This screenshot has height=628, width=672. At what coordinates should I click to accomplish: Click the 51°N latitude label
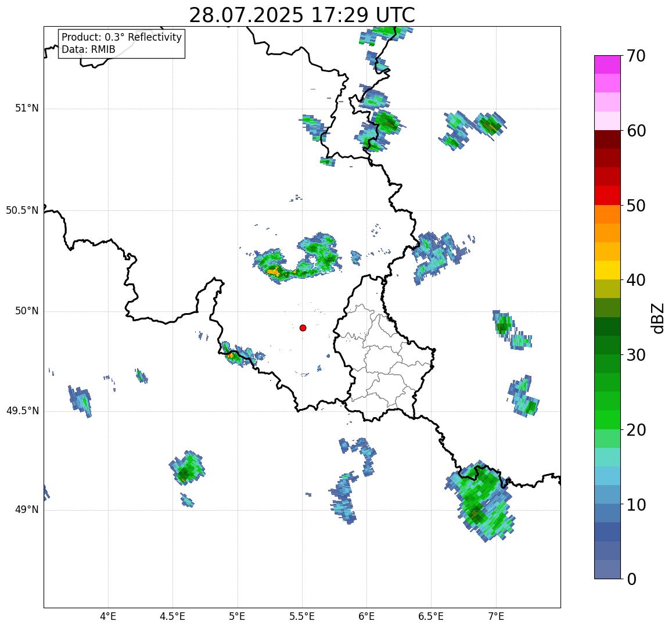click(27, 109)
